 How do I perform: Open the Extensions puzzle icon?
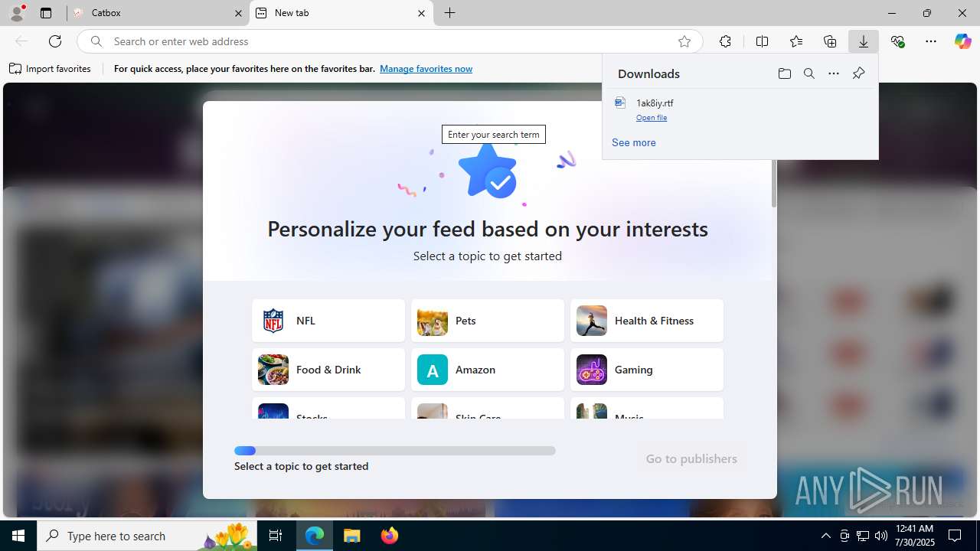(725, 41)
